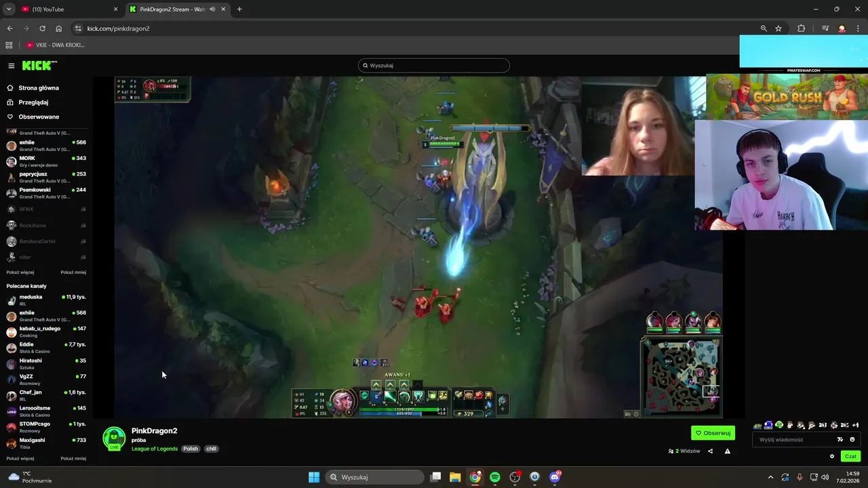Open the zoom magnifier icon in address bar
The height and width of the screenshot is (488, 868).
[764, 28]
